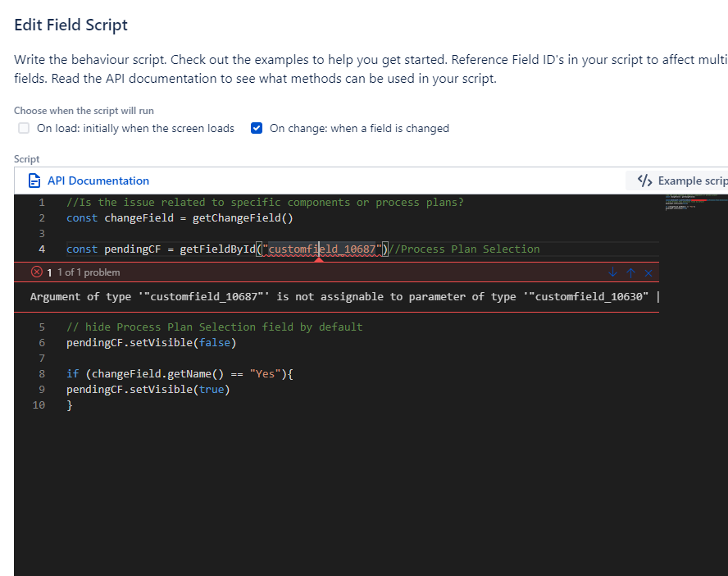Click the getChangeField() call

pyautogui.click(x=243, y=218)
